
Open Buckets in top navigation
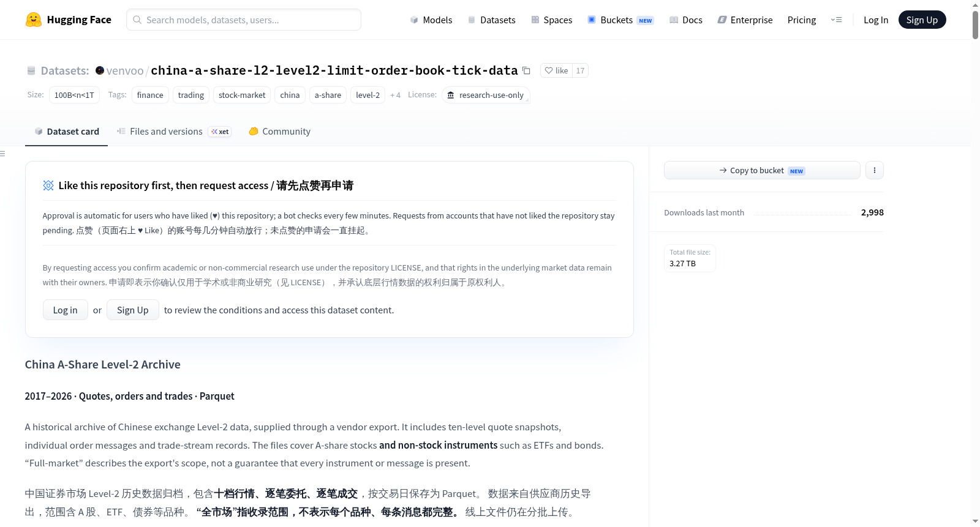[x=620, y=20]
